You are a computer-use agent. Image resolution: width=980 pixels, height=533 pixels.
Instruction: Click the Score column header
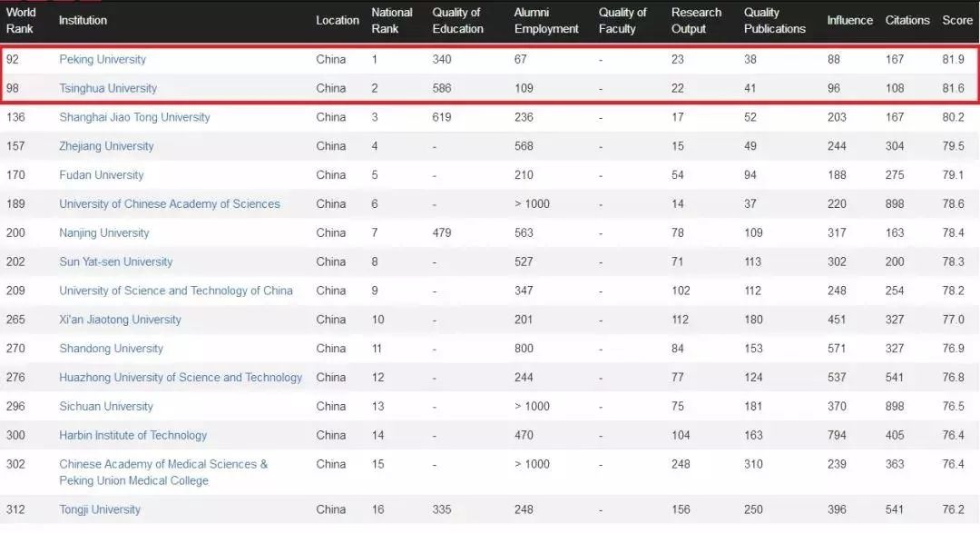957,20
